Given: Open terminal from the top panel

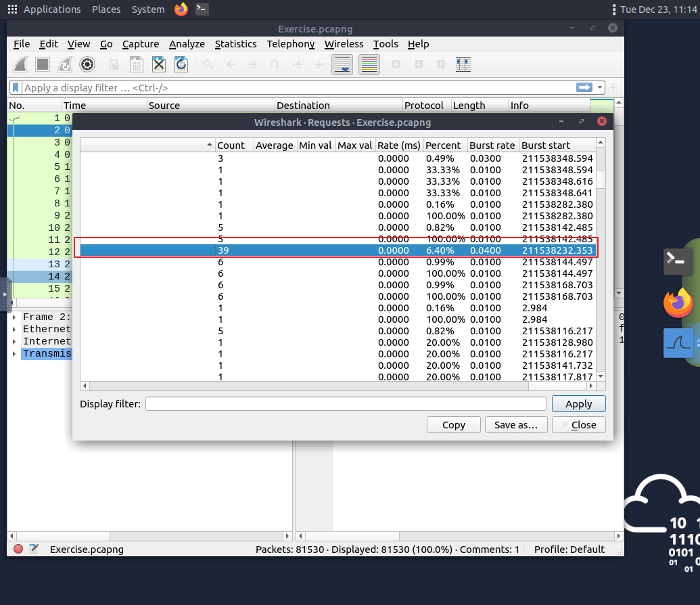Looking at the screenshot, I should point(202,9).
